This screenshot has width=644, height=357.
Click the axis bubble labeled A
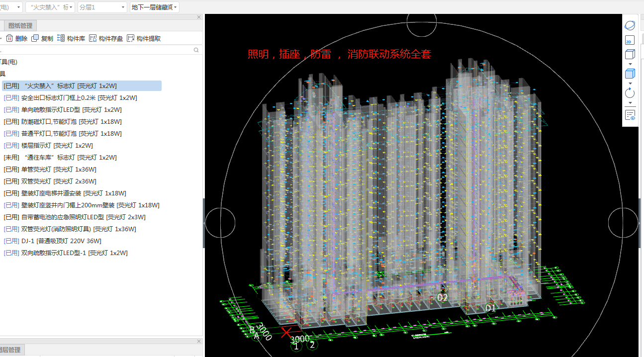[x=257, y=336]
